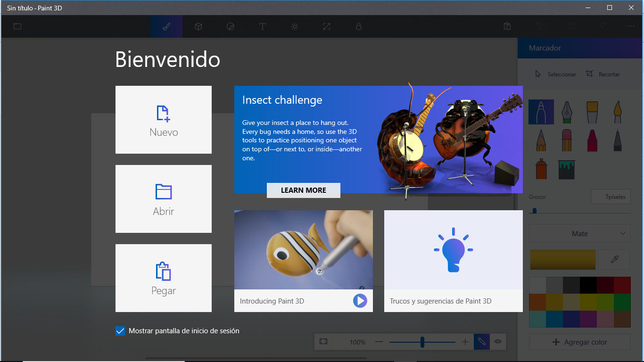This screenshot has height=362, width=644.
Task: Play the Introducing Paint 3D video
Action: tap(360, 301)
